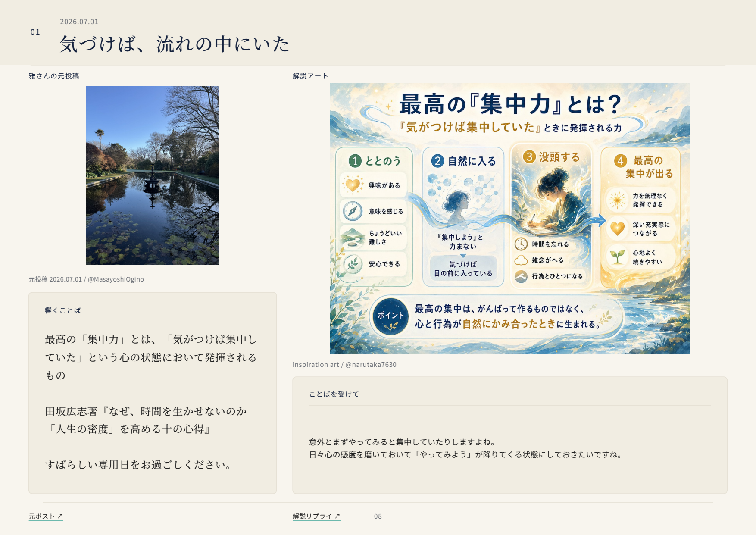Screen dimensions: 756x535
Task: Select the number 1 badge by ととのう
Action: (355, 161)
